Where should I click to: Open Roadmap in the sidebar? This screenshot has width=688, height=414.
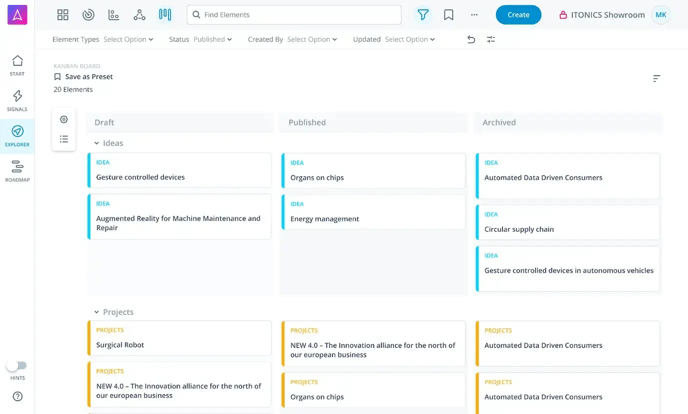17,171
